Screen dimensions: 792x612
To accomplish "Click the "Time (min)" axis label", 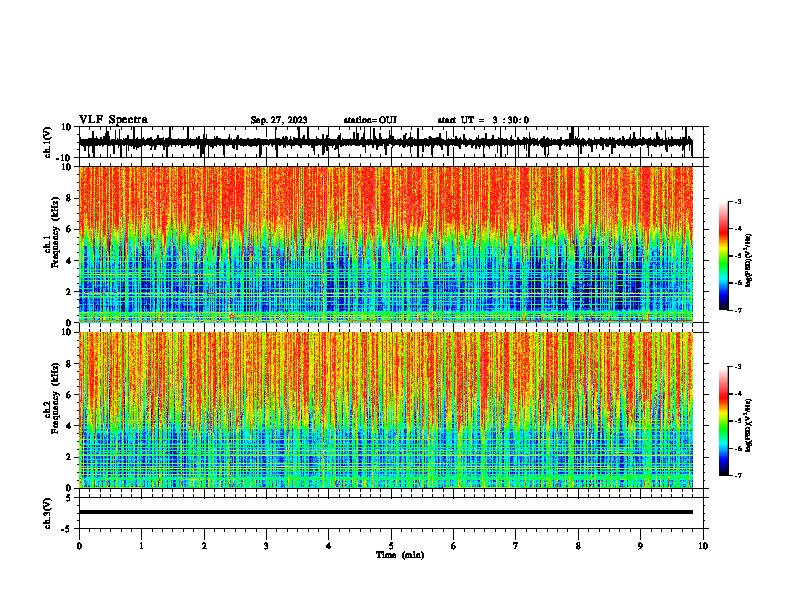I will tap(400, 555).
